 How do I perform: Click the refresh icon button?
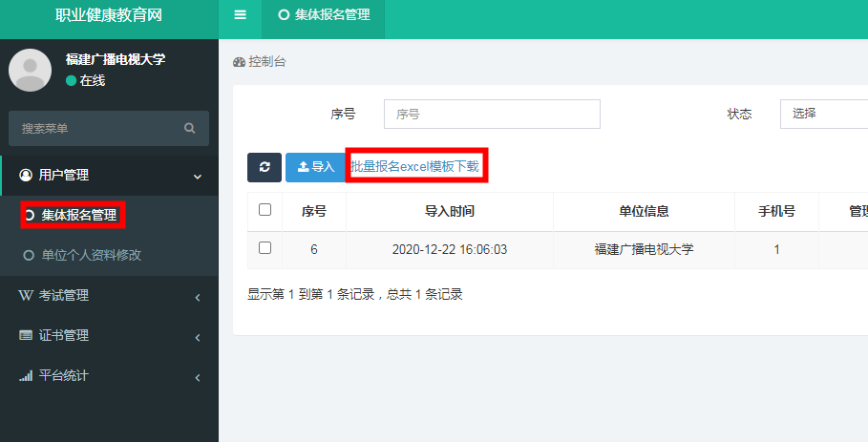[x=265, y=167]
